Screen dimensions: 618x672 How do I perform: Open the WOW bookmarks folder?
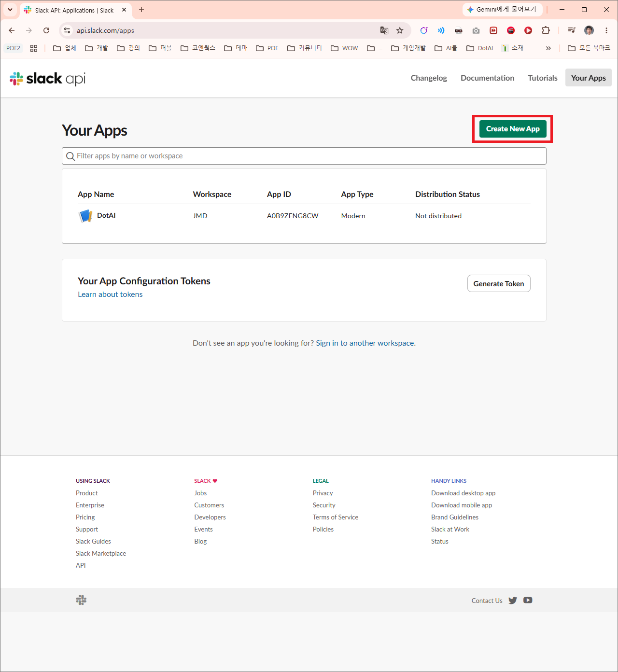(x=344, y=48)
